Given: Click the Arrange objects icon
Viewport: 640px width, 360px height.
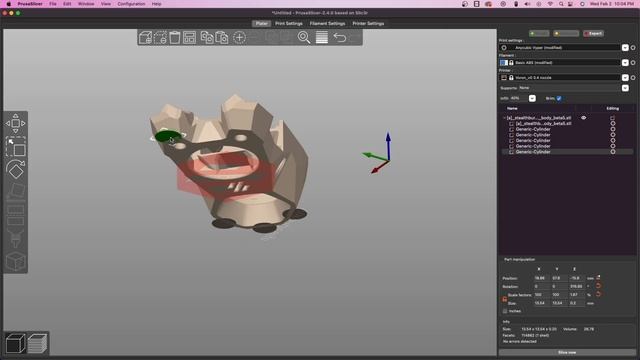Looking at the screenshot, I should (189, 38).
